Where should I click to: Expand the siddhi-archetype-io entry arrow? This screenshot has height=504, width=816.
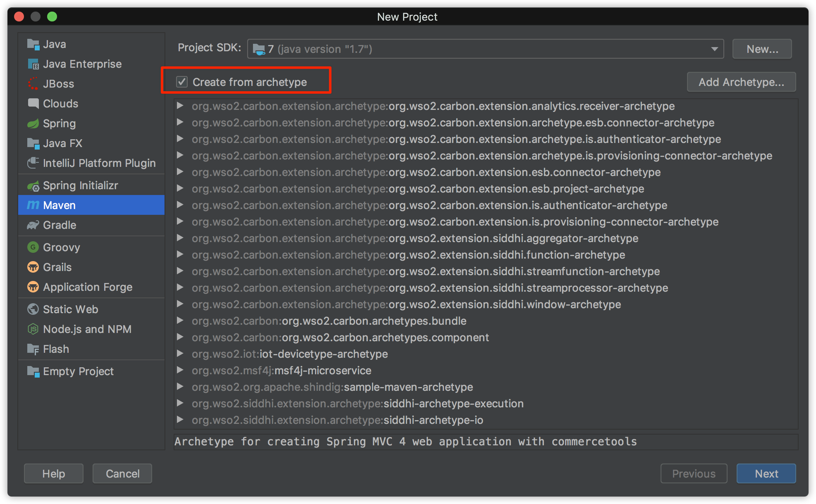180,420
